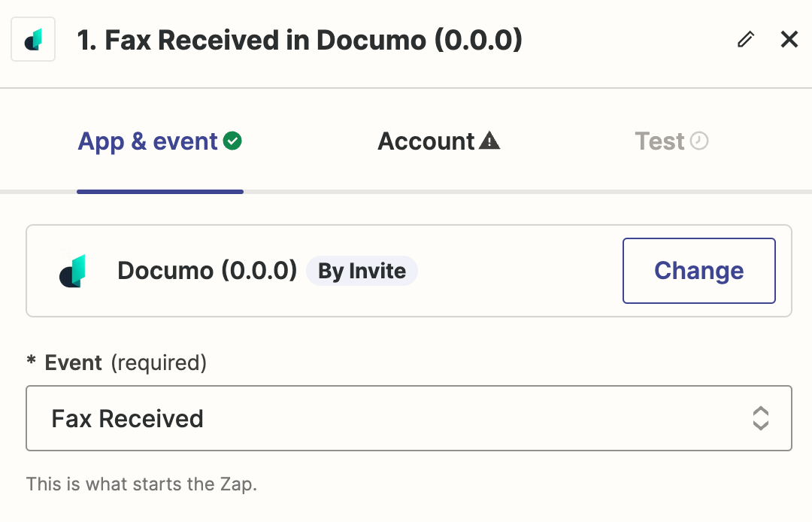Click the Documo logo in the step header
This screenshot has height=522, width=812.
pyautogui.click(x=33, y=39)
